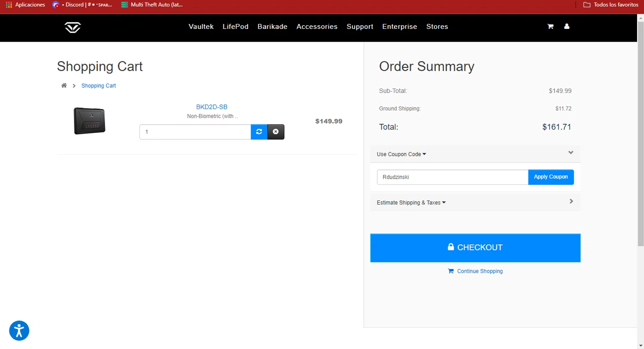Open the Vaultek menu

(x=201, y=27)
